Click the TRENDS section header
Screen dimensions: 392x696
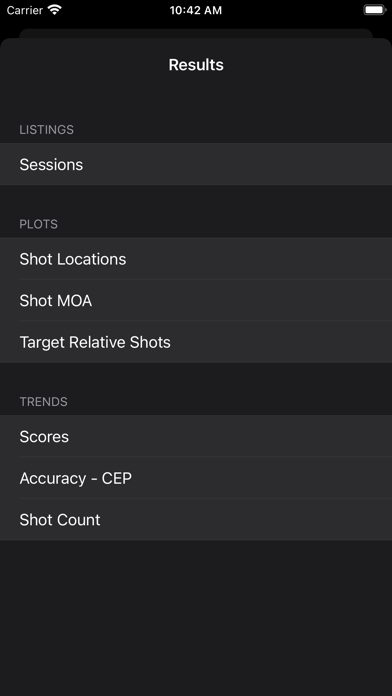44,402
